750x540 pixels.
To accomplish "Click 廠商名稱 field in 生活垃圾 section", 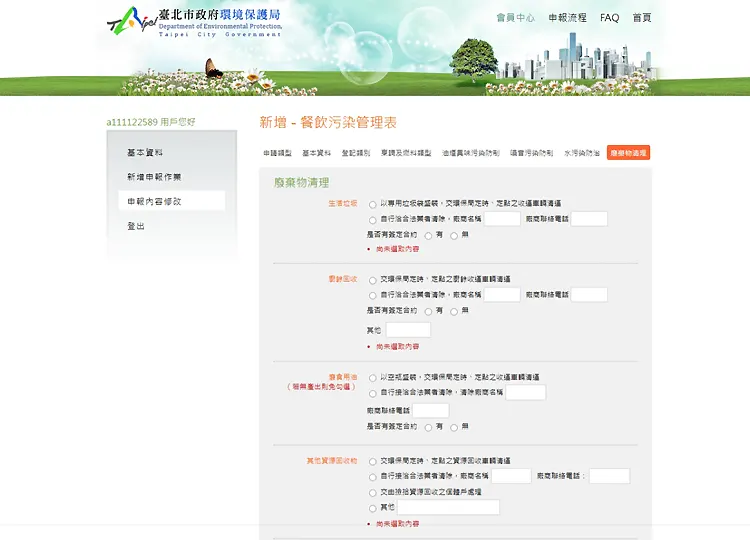I will 502,219.
